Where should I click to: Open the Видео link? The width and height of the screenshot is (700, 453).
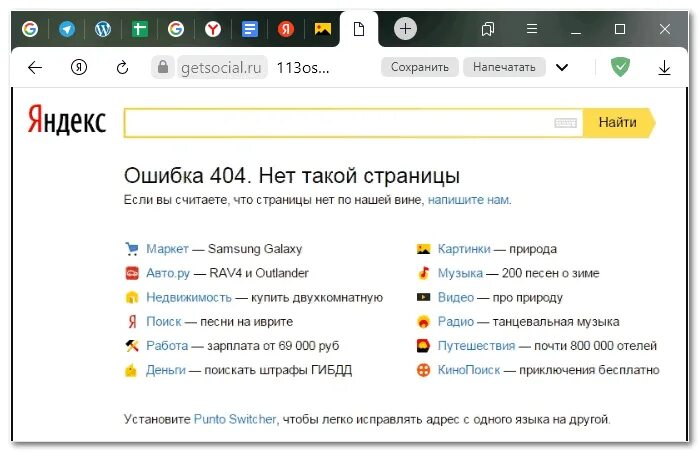[x=456, y=297]
